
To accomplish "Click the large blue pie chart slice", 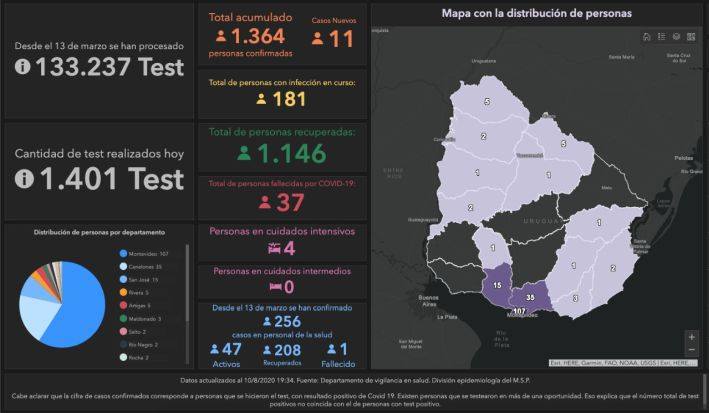I will pos(81,312).
